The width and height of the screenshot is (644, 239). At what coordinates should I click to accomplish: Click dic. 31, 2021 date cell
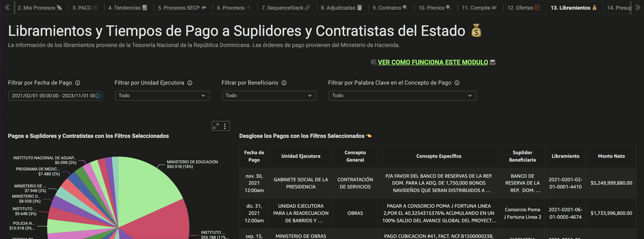click(x=254, y=213)
